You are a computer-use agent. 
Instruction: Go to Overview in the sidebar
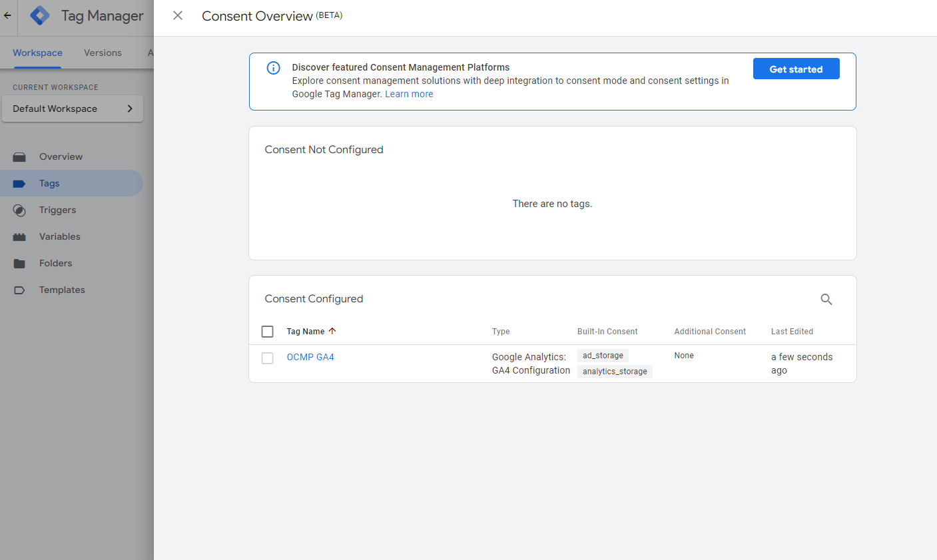pyautogui.click(x=61, y=156)
